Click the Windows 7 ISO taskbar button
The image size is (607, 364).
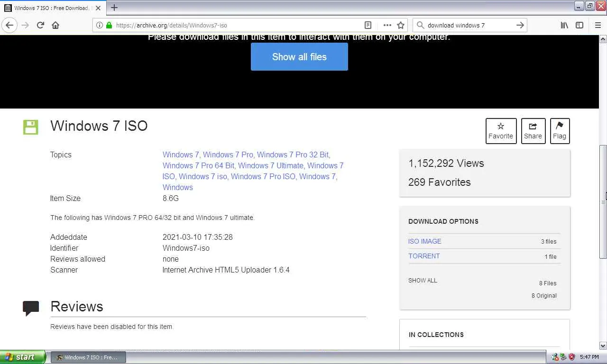tap(89, 357)
